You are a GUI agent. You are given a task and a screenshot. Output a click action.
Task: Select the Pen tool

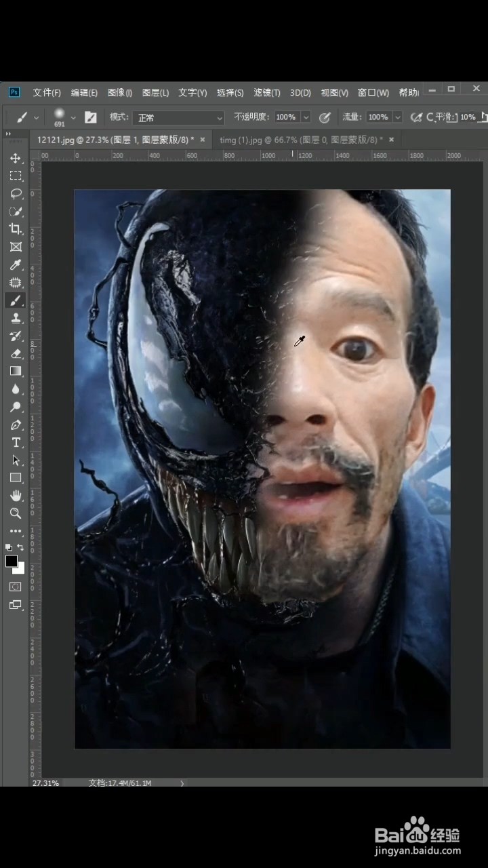coord(16,425)
